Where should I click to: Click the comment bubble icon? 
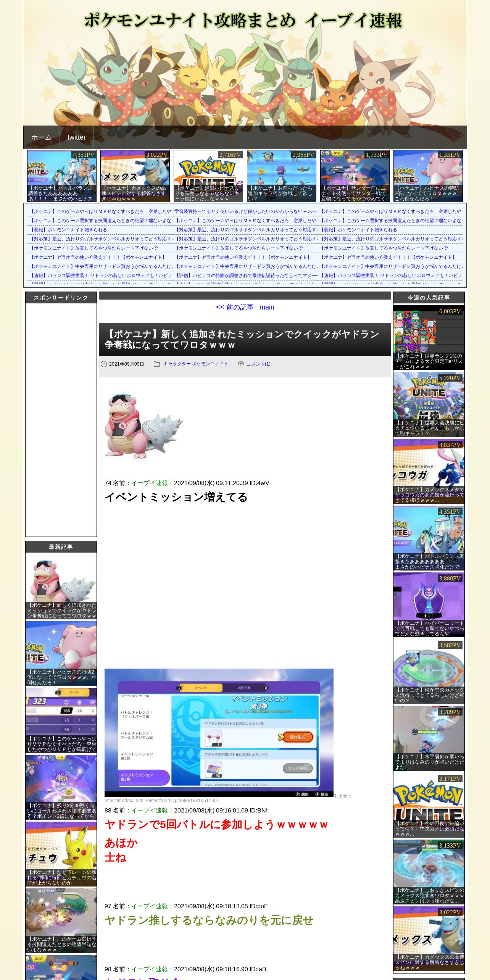coord(241,364)
